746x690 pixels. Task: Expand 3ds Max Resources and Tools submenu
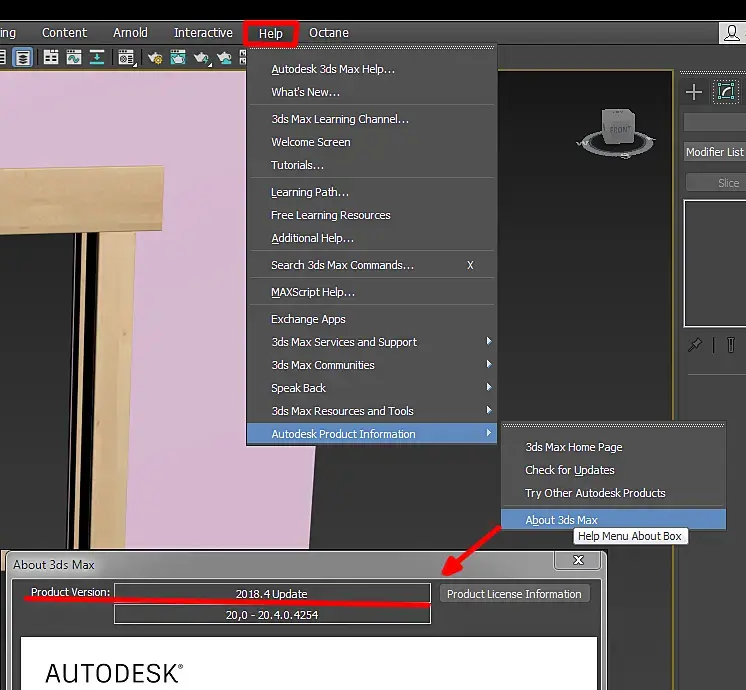(x=372, y=411)
